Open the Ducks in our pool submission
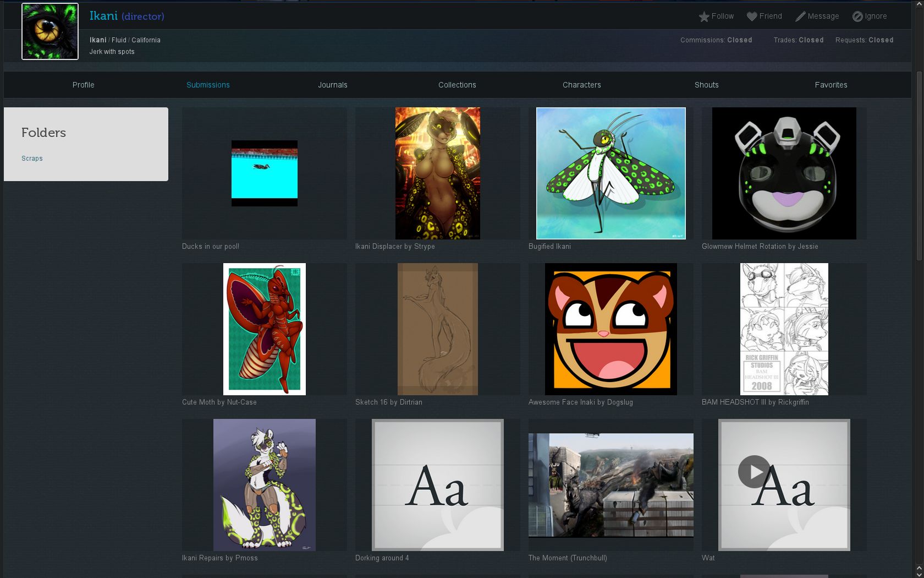Screen dimensions: 924x578 265,173
